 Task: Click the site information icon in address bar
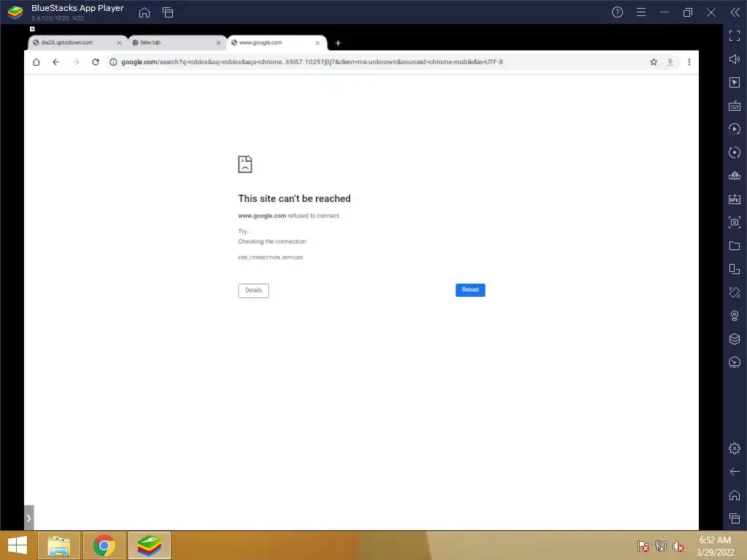[113, 62]
